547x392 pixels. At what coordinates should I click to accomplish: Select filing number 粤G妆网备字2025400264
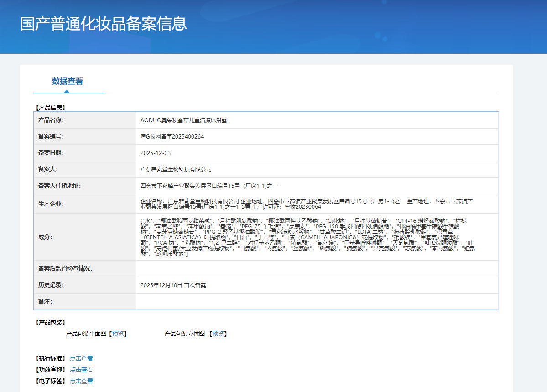[x=172, y=137]
